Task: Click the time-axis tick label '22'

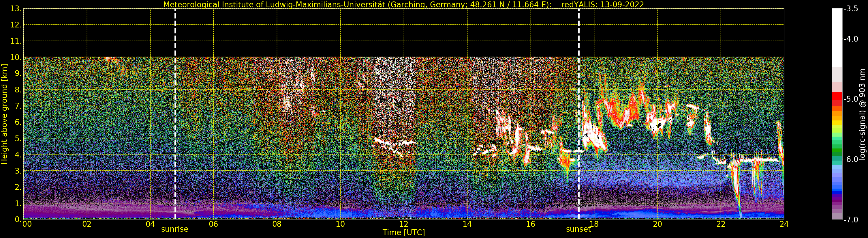Action: [x=721, y=224]
